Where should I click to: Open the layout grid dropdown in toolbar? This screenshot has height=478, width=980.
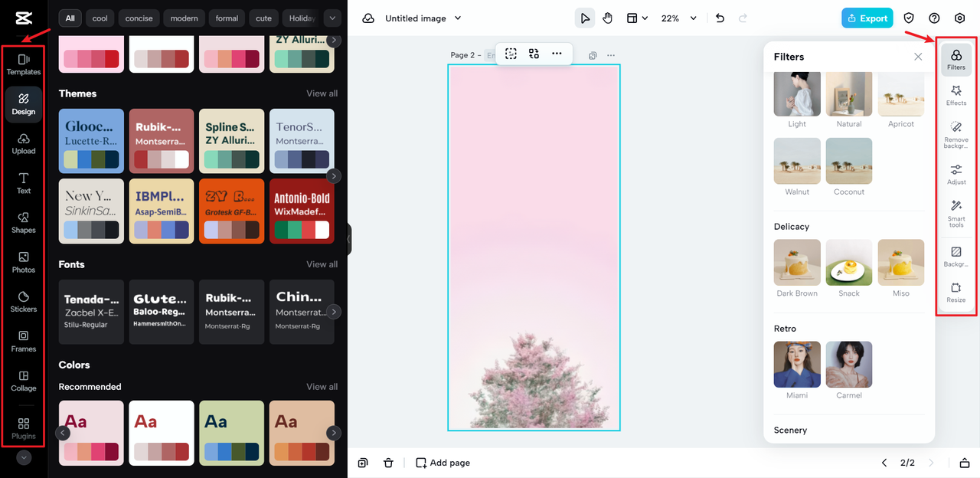click(x=637, y=18)
